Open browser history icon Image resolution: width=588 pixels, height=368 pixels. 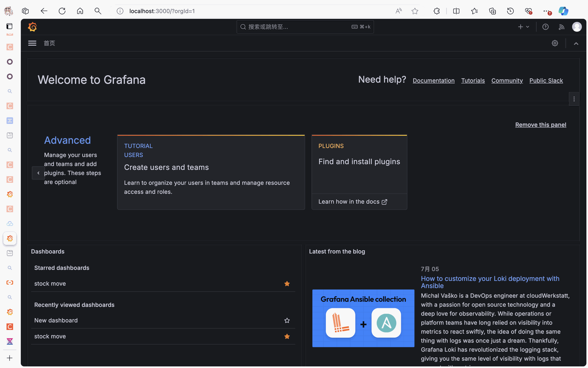(510, 11)
